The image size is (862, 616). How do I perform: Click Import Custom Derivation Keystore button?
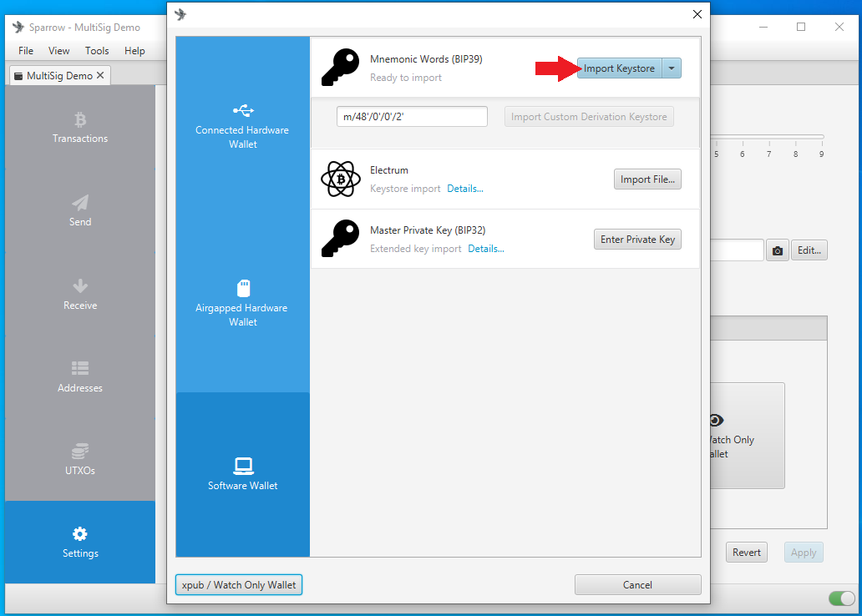pyautogui.click(x=589, y=117)
